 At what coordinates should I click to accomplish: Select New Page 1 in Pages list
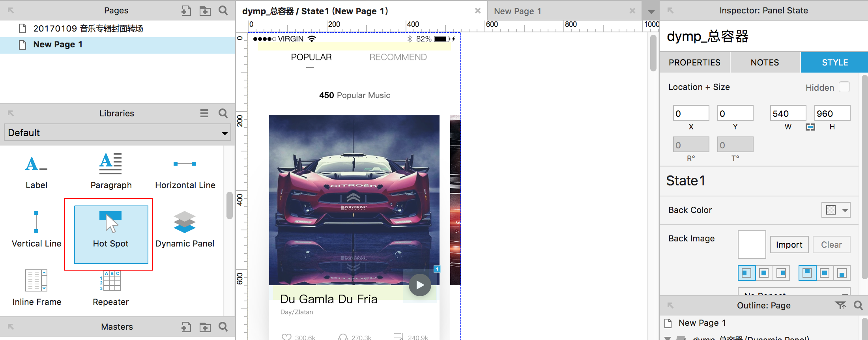click(x=118, y=45)
